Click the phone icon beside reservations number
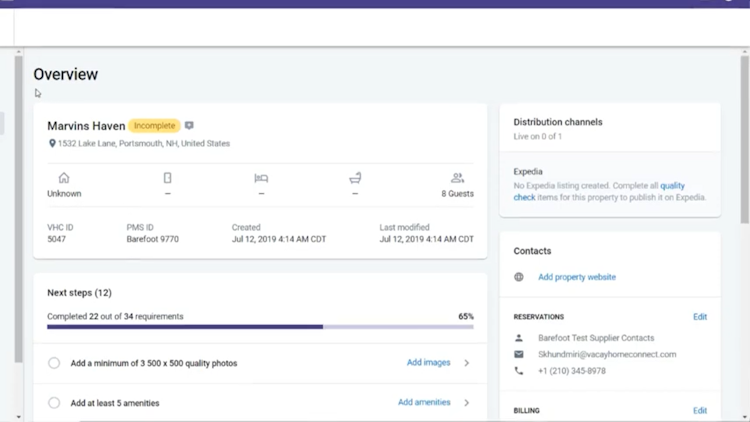Screen dimensions: 750x422 point(519,371)
